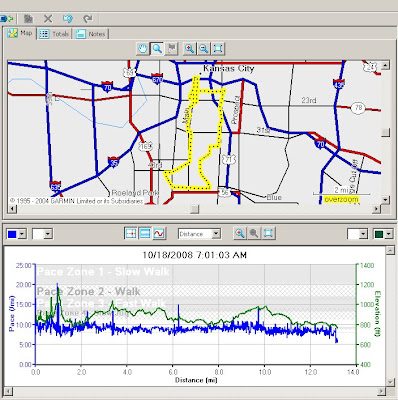Screen dimensions: 398x400
Task: Switch to the Notes tab
Action: [91, 34]
